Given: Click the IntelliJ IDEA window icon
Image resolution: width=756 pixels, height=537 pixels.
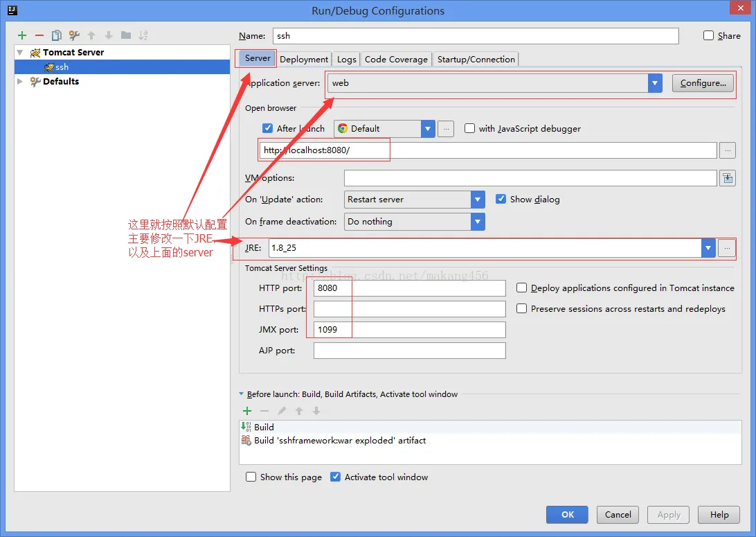Looking at the screenshot, I should point(12,10).
